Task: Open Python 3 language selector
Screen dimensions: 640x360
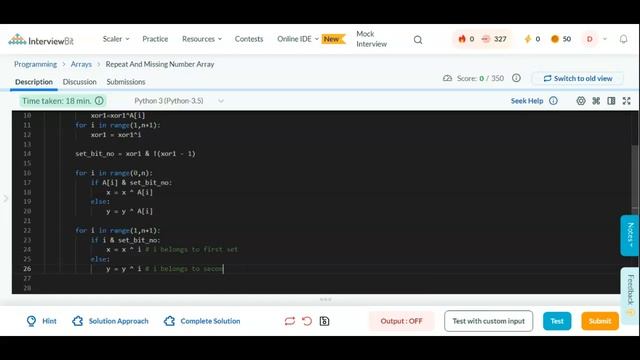Action: [x=179, y=101]
